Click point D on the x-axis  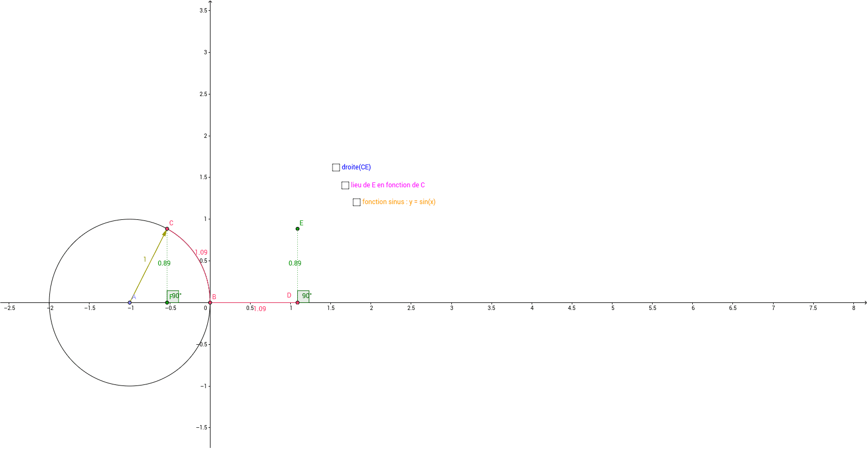coord(297,302)
